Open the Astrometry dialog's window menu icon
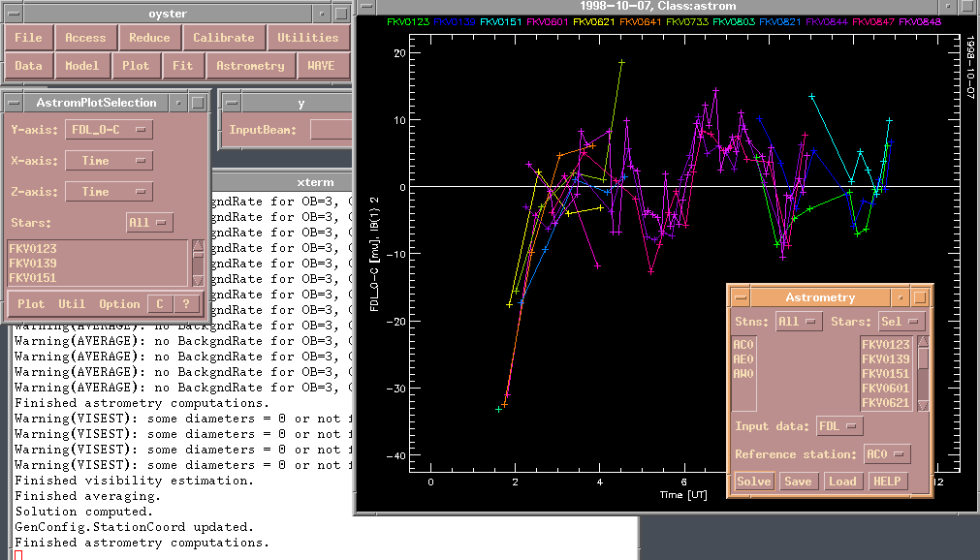The image size is (980, 560). 742,297
